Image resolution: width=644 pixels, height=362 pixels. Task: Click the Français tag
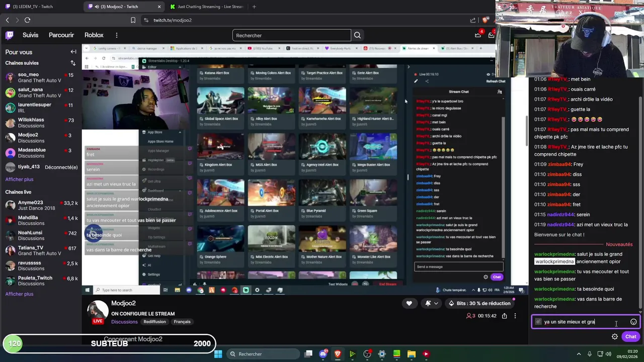click(182, 322)
